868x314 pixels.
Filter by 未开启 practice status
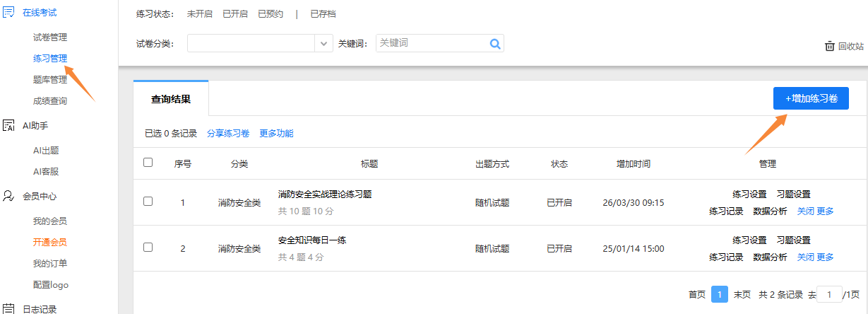(200, 14)
